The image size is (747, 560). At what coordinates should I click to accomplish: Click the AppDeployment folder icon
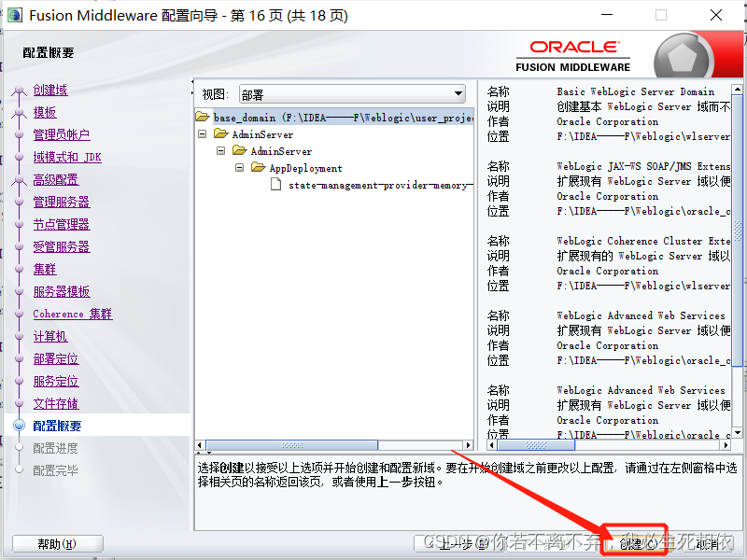tap(259, 167)
